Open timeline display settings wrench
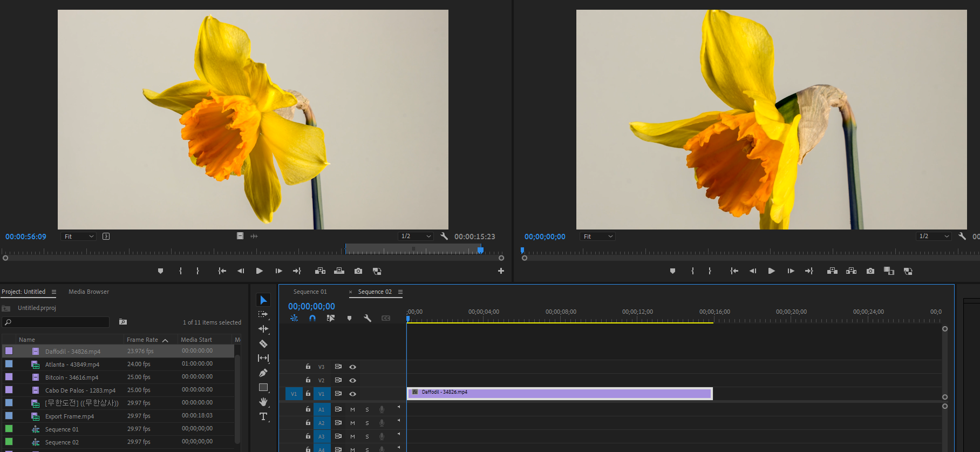Viewport: 980px width, 452px height. point(367,319)
